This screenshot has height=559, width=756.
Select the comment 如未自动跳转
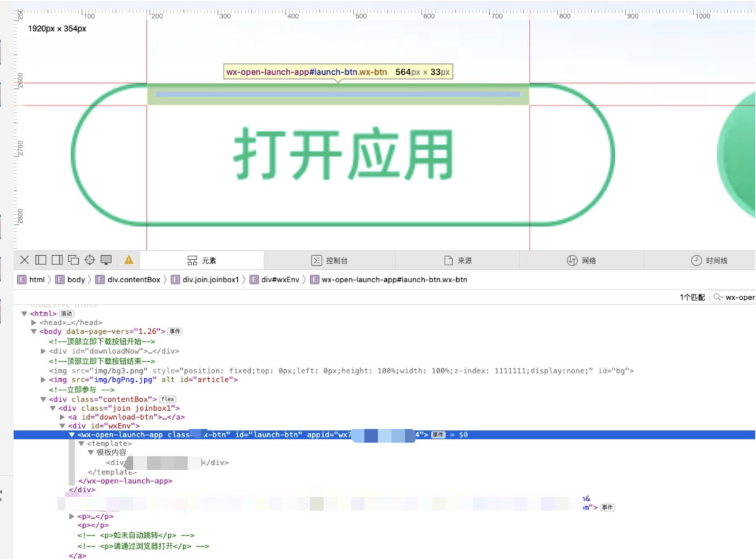[135, 535]
